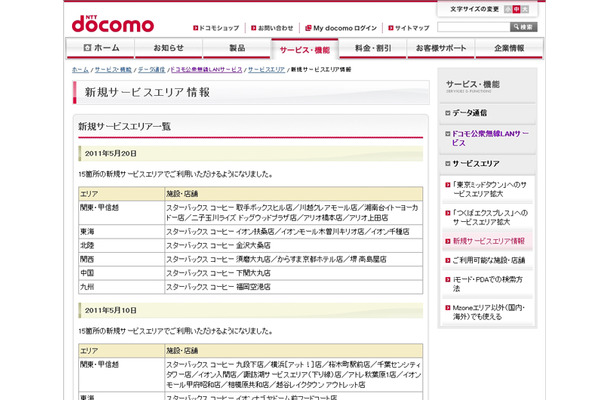Open the サイトマップ link
This screenshot has width=610, height=400.
click(x=409, y=28)
